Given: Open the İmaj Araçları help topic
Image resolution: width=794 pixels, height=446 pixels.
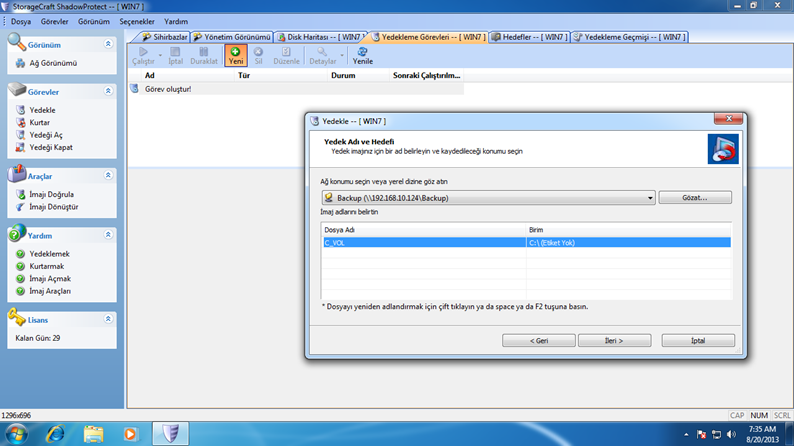Looking at the screenshot, I should tap(50, 291).
